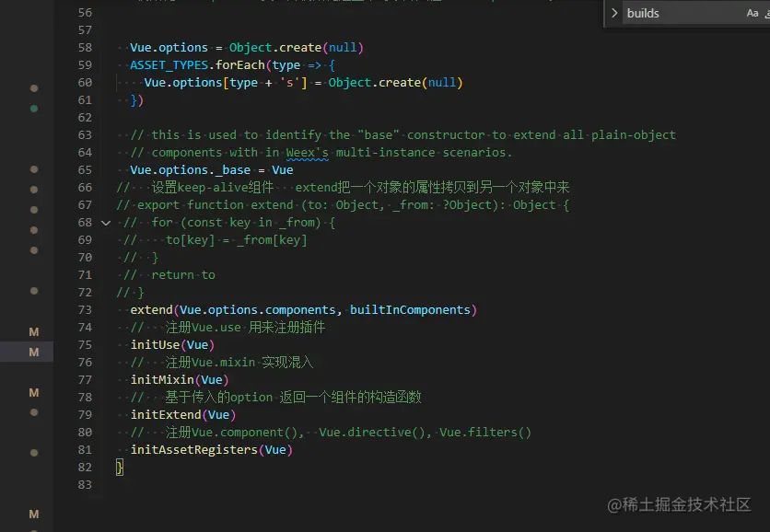The width and height of the screenshot is (770, 532).
Task: Collapse the code fold chevron at line 68
Action: (x=106, y=223)
